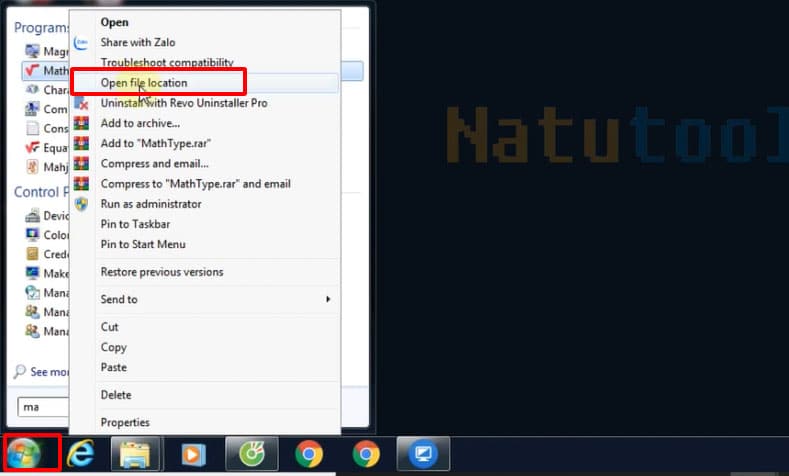The width and height of the screenshot is (789, 476).
Task: Click the magnifying glass beside See more results
Action: click(19, 371)
